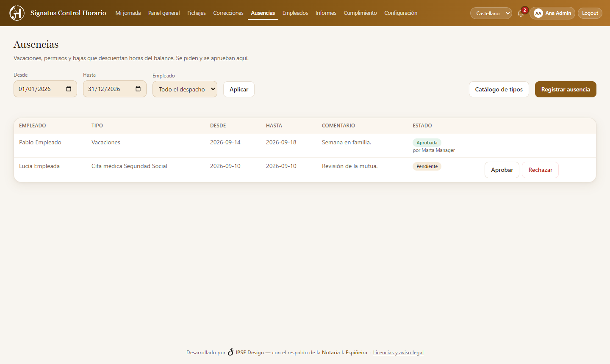
Task: Click the 2026-09-14 start date cell
Action: (225, 142)
